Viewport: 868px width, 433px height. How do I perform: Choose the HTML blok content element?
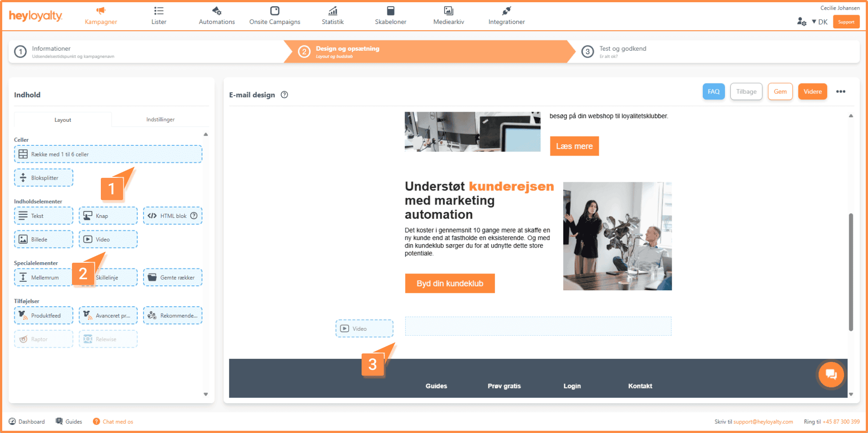(172, 216)
